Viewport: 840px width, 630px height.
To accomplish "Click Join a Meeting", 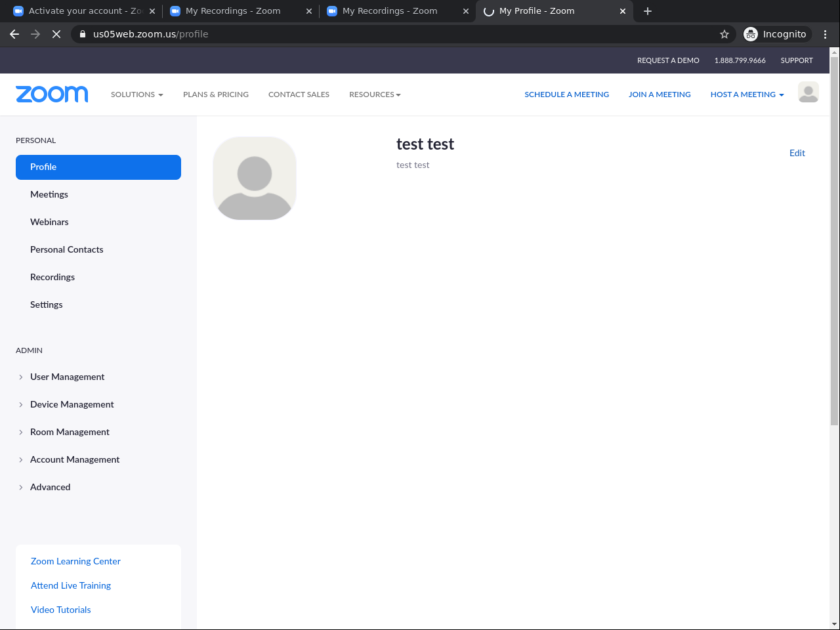I will pyautogui.click(x=660, y=94).
